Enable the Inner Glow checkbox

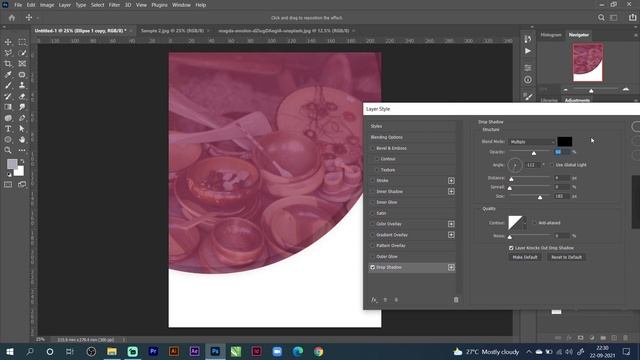pyautogui.click(x=372, y=202)
